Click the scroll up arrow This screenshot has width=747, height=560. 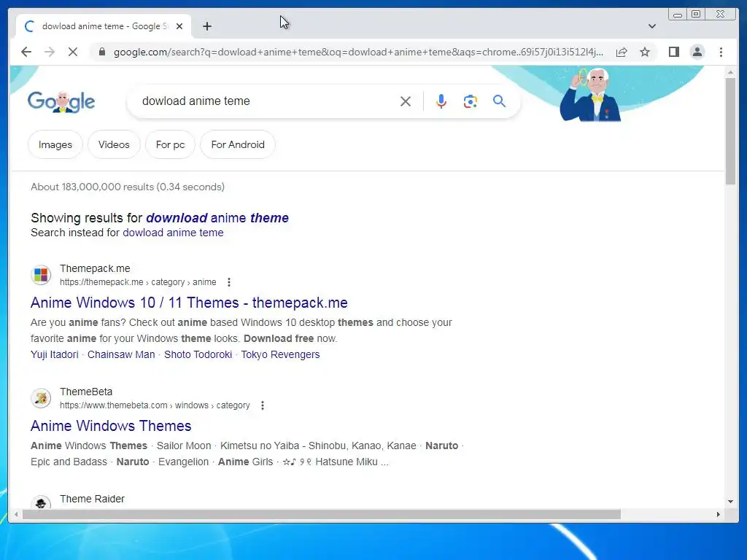tap(730, 72)
